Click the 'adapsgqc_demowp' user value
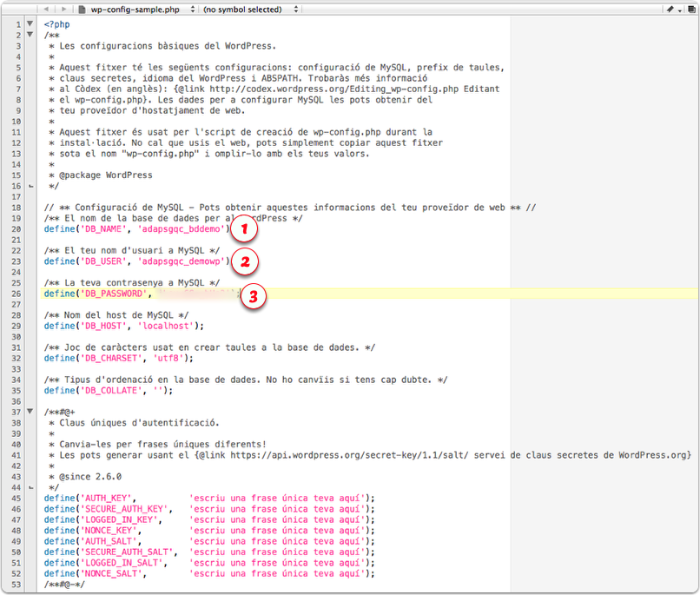 [x=181, y=261]
